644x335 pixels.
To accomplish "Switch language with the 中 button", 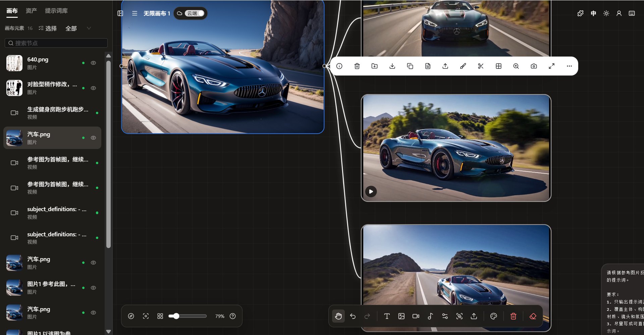I will coord(593,13).
